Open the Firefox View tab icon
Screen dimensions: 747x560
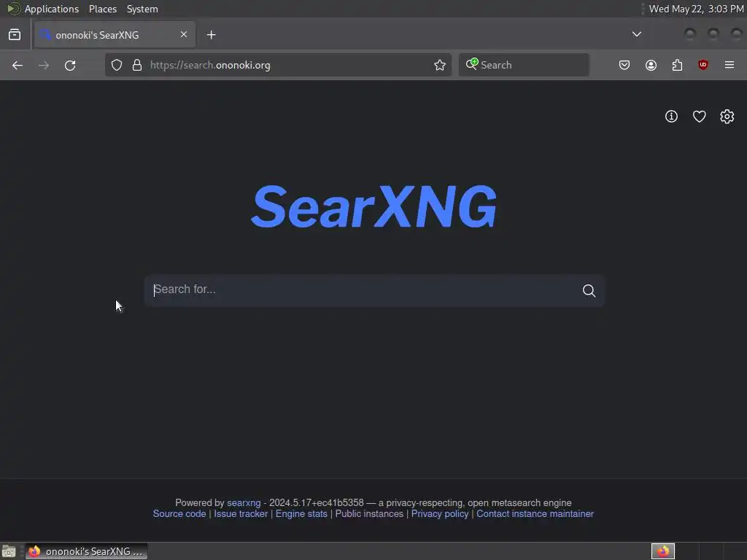pyautogui.click(x=15, y=35)
